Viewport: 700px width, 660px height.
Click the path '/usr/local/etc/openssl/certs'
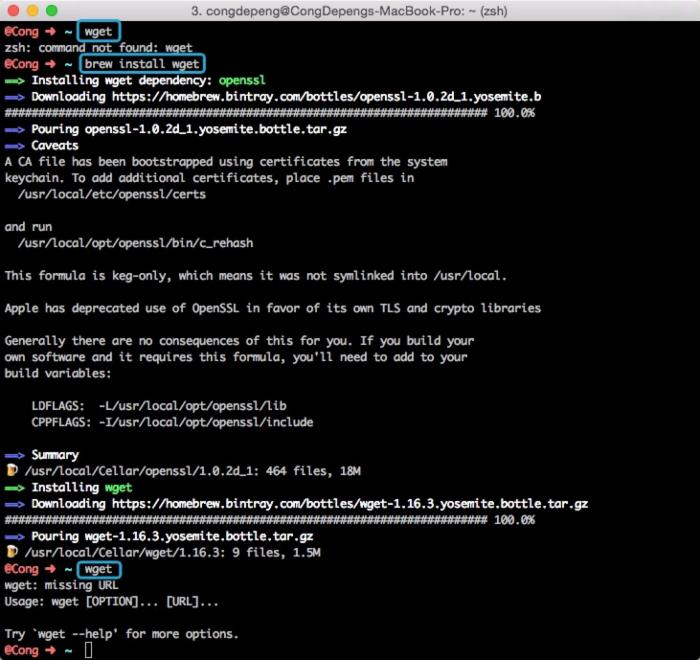(x=112, y=194)
